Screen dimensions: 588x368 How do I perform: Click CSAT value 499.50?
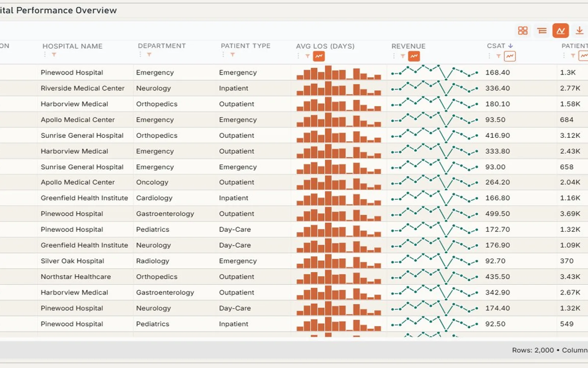498,214
